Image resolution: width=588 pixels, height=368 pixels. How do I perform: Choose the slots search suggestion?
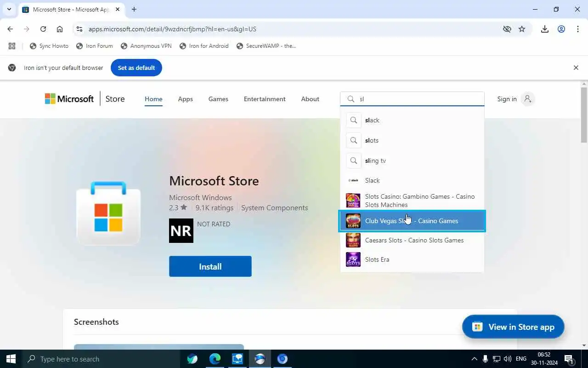[x=412, y=140]
